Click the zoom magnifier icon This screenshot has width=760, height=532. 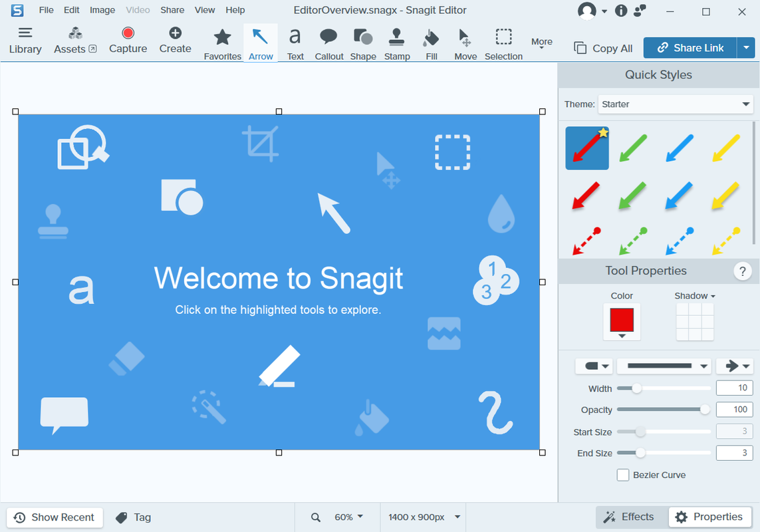coord(316,517)
